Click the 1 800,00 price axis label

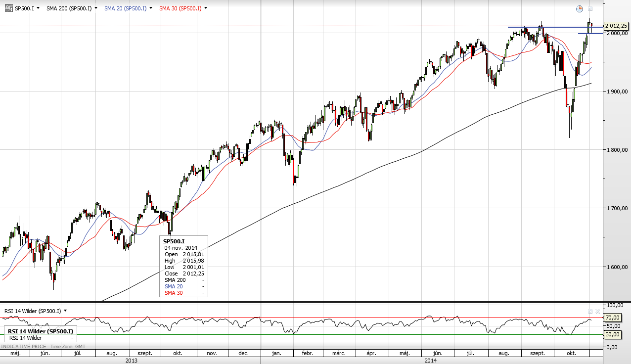click(x=616, y=150)
